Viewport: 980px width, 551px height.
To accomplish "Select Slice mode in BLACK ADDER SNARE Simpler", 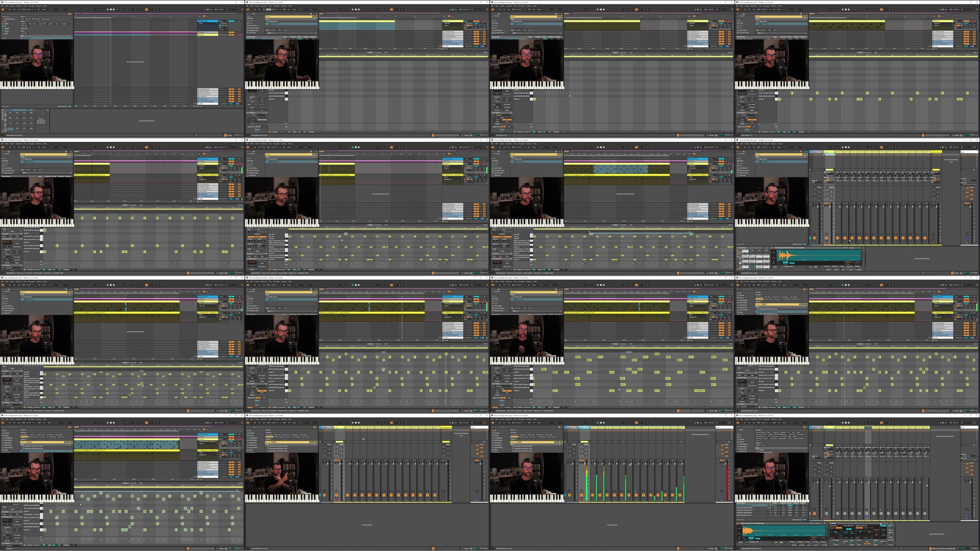I will tap(773, 263).
